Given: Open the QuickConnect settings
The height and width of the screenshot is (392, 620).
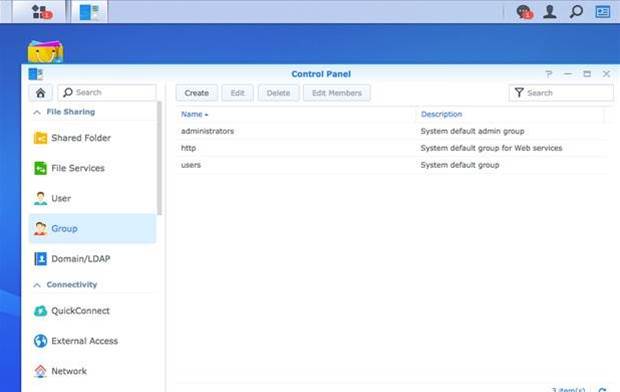Looking at the screenshot, I should tap(93, 311).
